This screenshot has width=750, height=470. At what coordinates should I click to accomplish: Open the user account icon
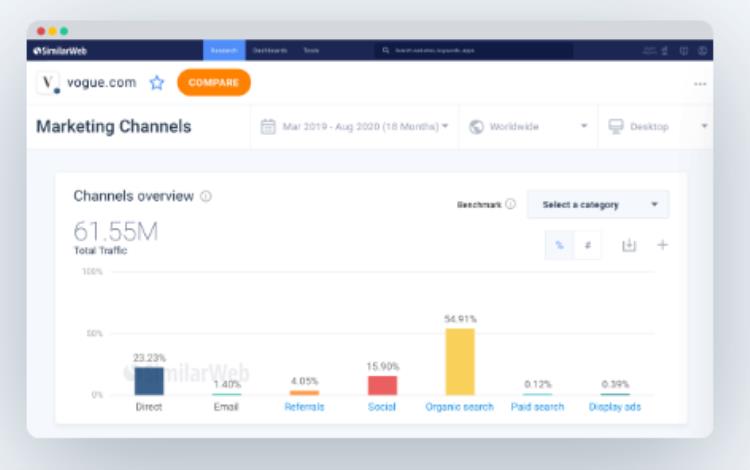click(x=702, y=51)
